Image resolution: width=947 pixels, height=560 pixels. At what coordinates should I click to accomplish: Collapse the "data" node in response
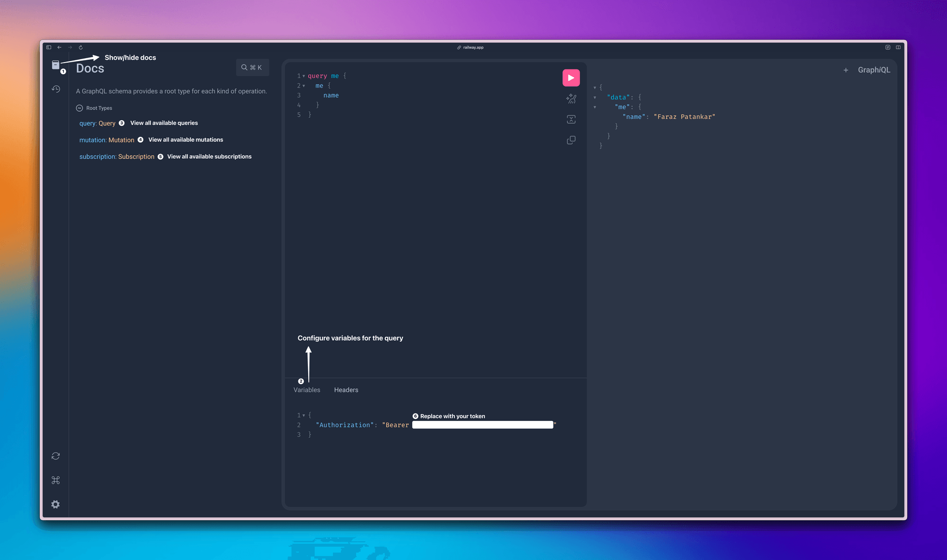click(x=595, y=98)
